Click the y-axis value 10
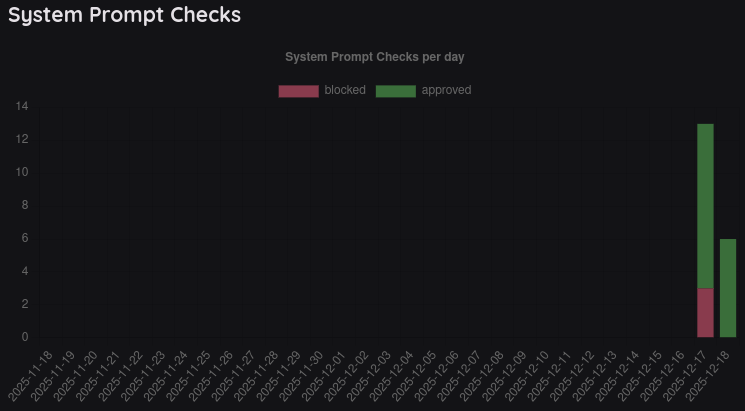This screenshot has height=411, width=745. (22, 172)
